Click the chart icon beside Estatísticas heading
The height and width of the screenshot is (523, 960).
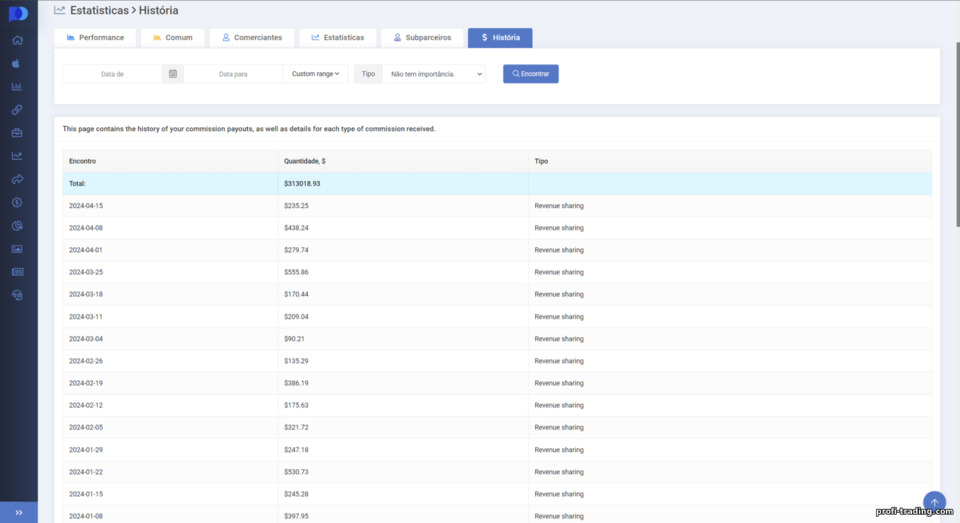click(59, 10)
